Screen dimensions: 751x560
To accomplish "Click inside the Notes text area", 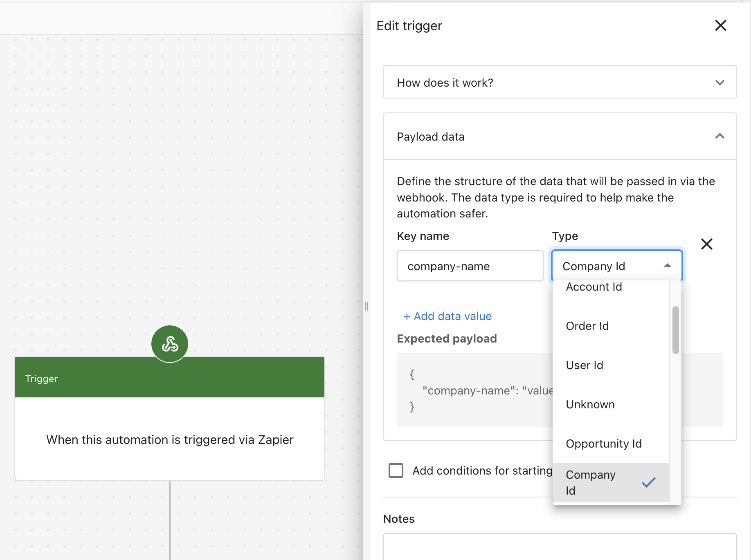I will pos(560,547).
